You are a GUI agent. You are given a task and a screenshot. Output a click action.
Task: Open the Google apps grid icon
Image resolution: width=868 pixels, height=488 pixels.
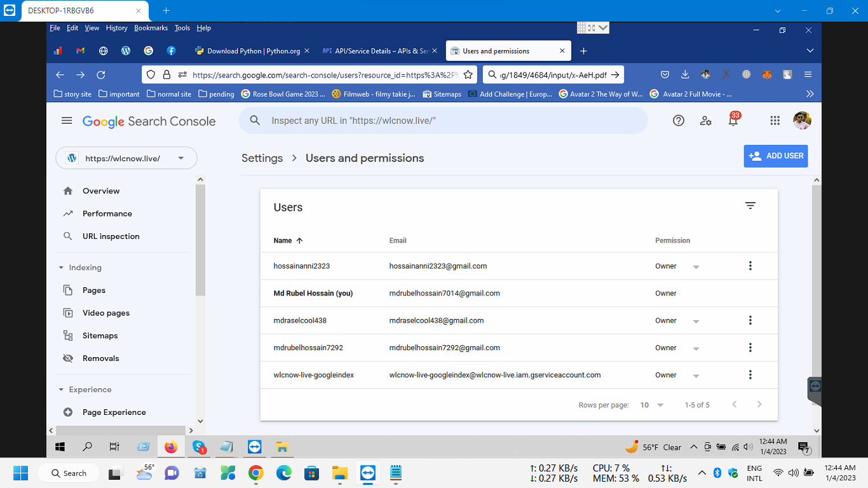775,121
